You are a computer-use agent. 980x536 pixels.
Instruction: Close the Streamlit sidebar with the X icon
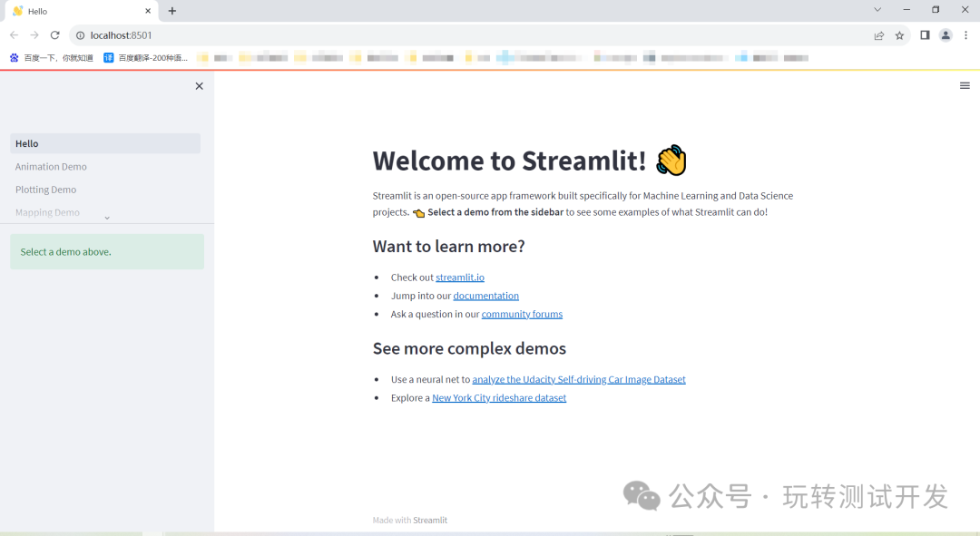pyautogui.click(x=200, y=86)
